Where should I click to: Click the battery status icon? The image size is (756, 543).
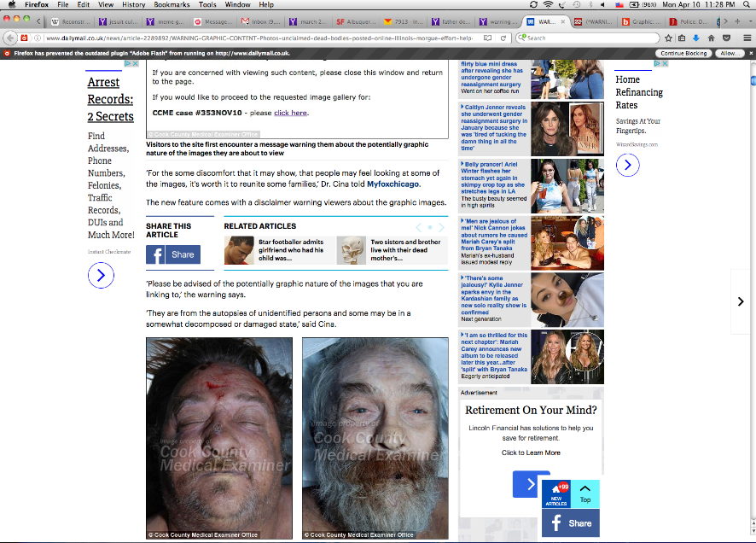634,5
